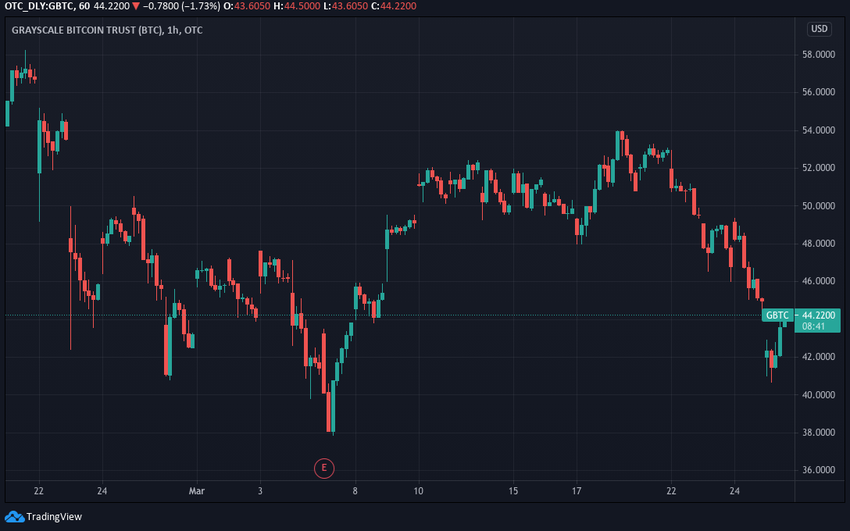Click the USD currency button
Image resolution: width=850 pixels, height=531 pixels.
pyautogui.click(x=819, y=29)
